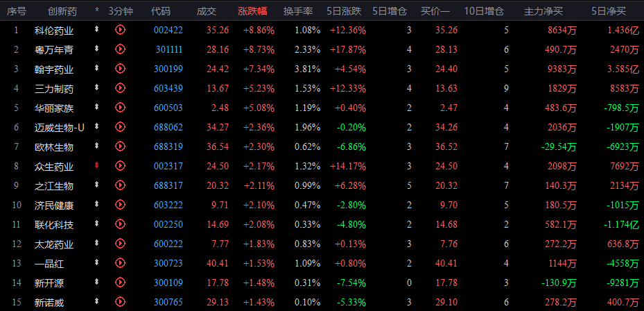
Task: Click the red marker arrow beside 众生药业
Action: click(96, 165)
